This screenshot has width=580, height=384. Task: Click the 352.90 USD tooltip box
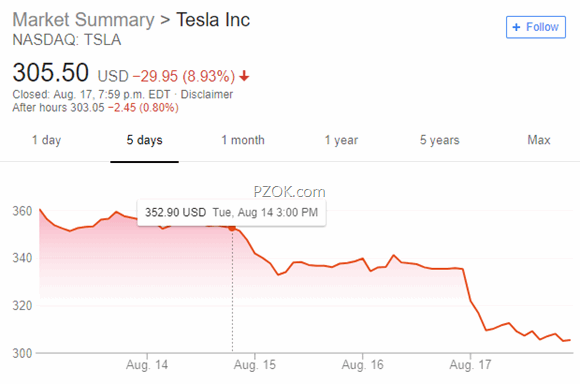tap(232, 212)
